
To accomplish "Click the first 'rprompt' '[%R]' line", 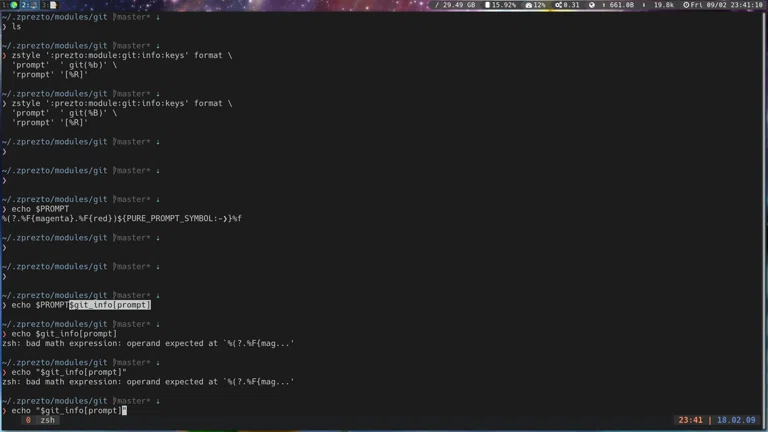I will tap(50, 74).
